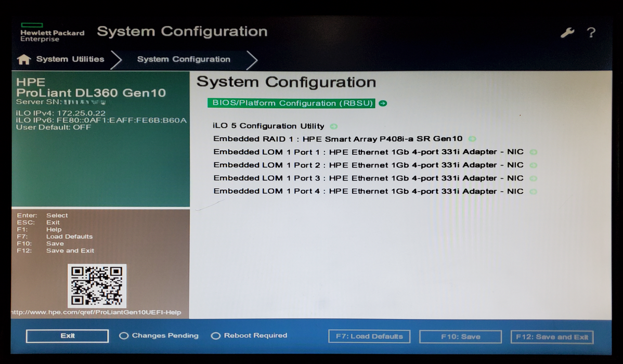
Task: Click F12: Save and Exit button
Action: (x=552, y=337)
